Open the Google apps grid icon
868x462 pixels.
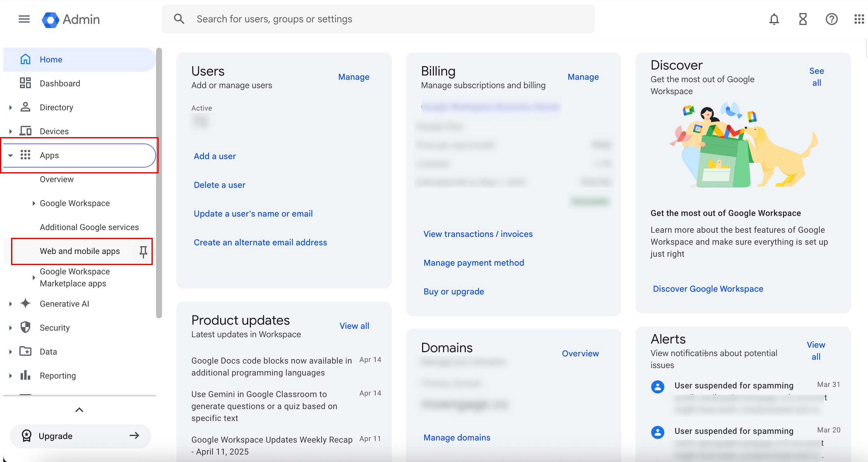pos(859,19)
